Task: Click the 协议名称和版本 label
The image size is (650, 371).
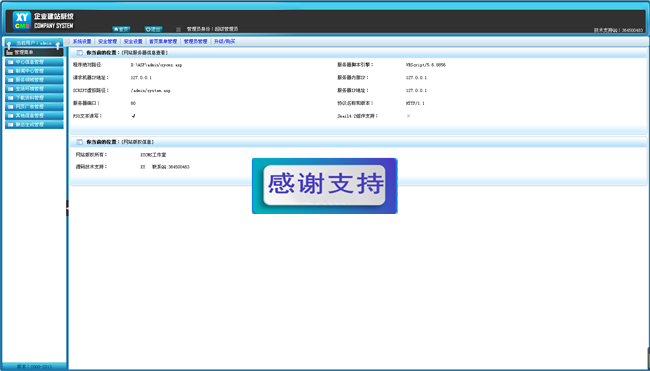Action: coord(355,104)
